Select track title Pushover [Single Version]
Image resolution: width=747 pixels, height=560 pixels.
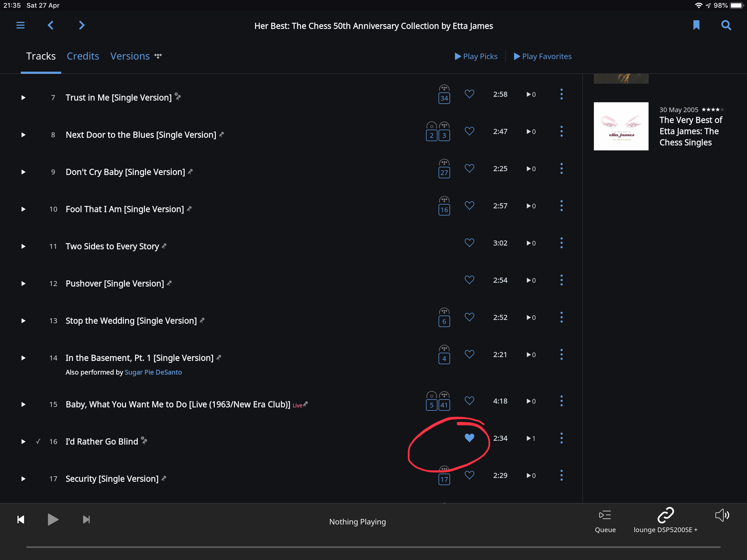click(115, 283)
